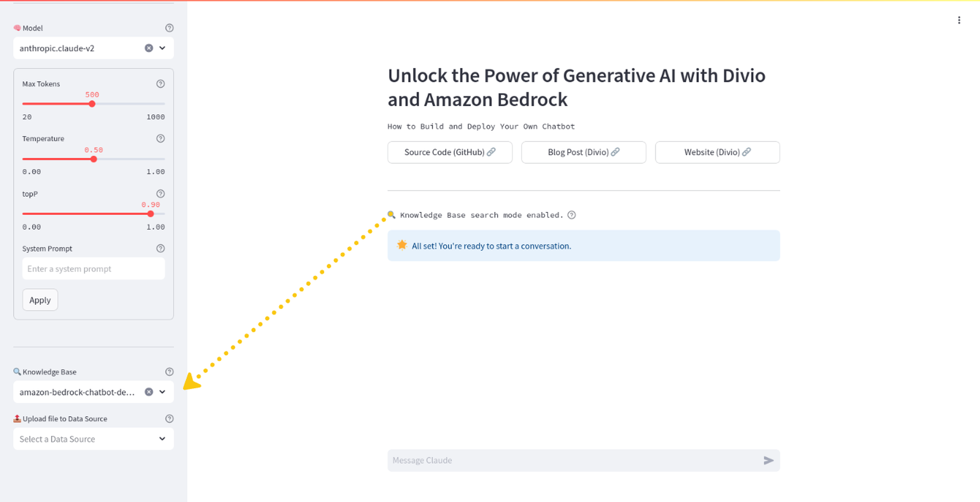Image resolution: width=980 pixels, height=502 pixels.
Task: Show the topP help tooltip
Action: [x=160, y=194]
